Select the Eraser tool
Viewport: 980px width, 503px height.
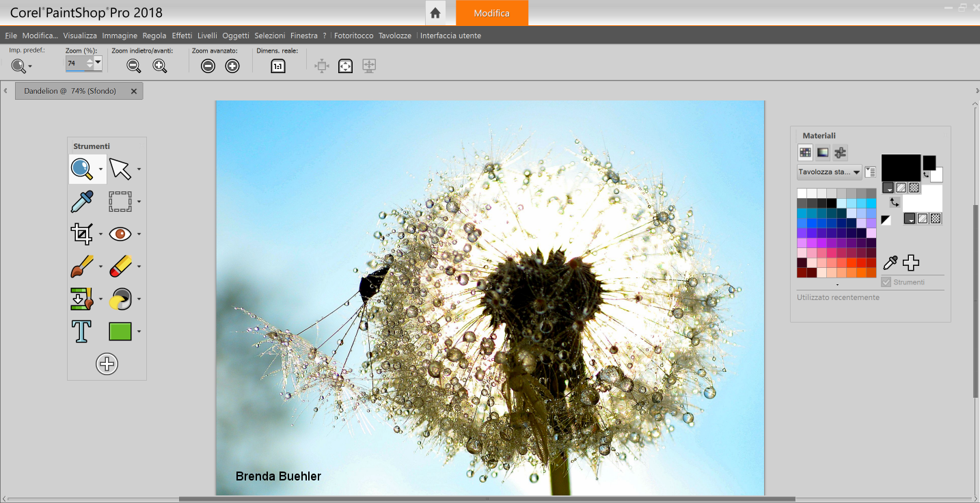(120, 267)
